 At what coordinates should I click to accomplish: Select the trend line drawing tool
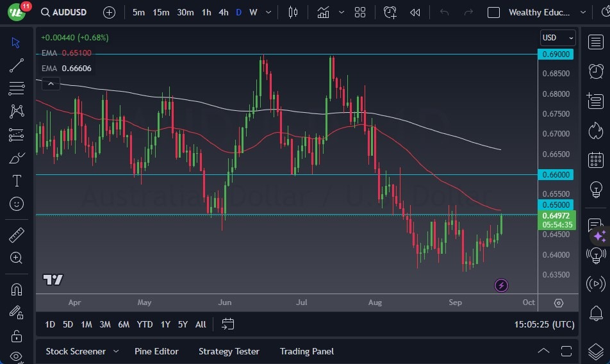pyautogui.click(x=17, y=65)
